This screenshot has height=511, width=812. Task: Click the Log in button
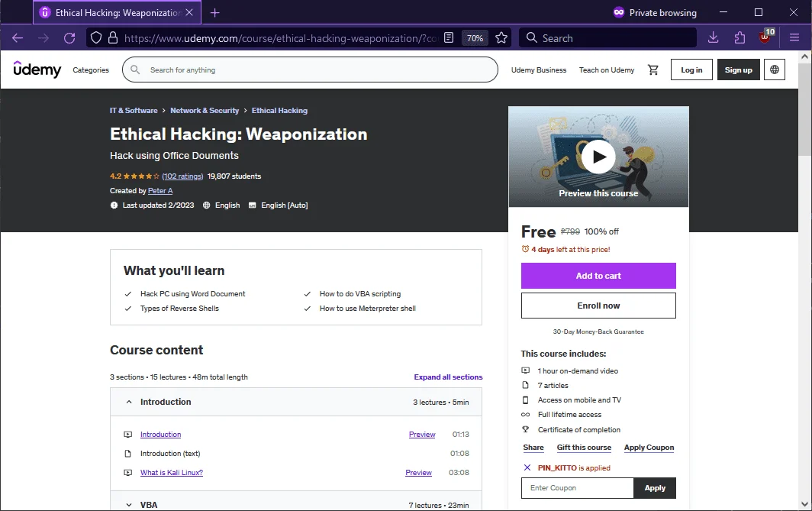click(x=691, y=70)
